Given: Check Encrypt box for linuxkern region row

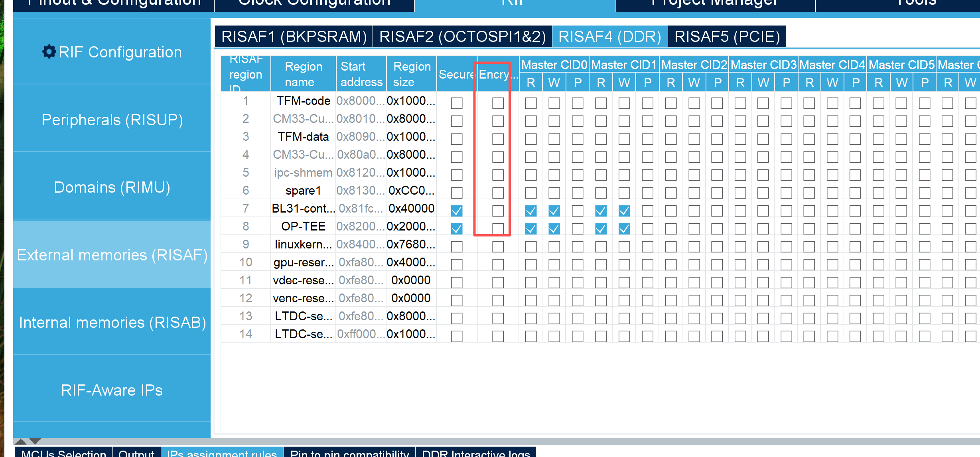Looking at the screenshot, I should [x=497, y=246].
